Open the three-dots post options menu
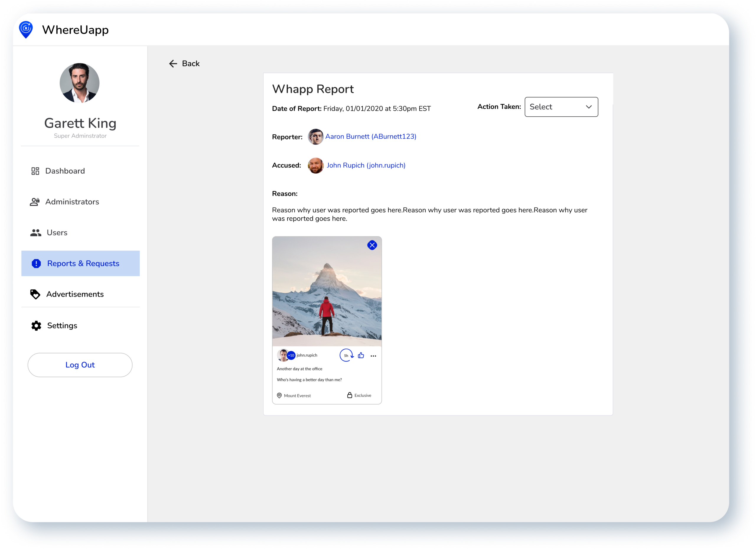The image size is (756, 549). pyautogui.click(x=373, y=356)
